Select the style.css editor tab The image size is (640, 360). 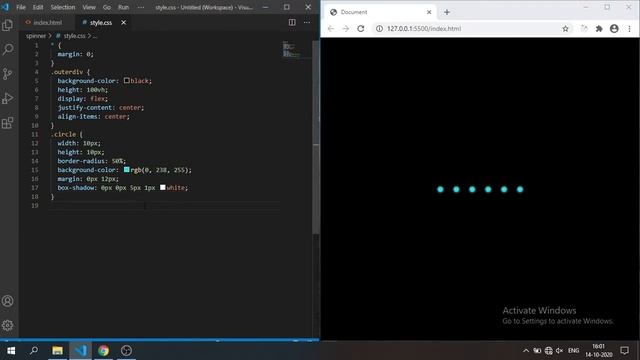pyautogui.click(x=101, y=22)
